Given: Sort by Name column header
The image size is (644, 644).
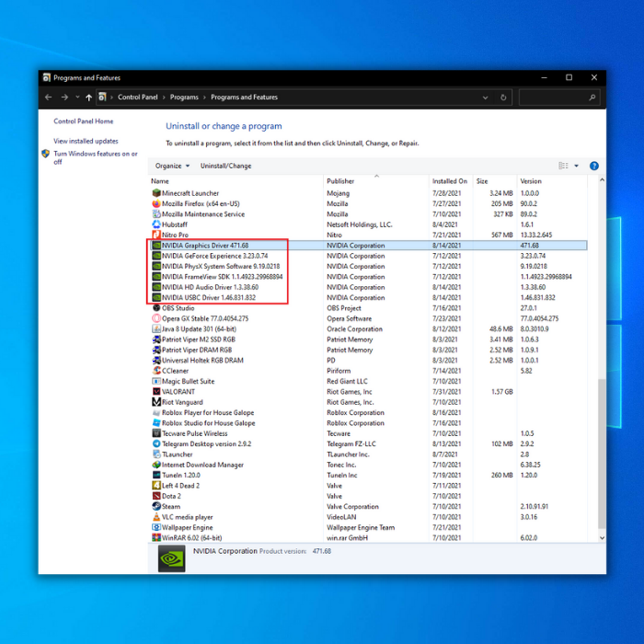Looking at the screenshot, I should click(x=236, y=181).
